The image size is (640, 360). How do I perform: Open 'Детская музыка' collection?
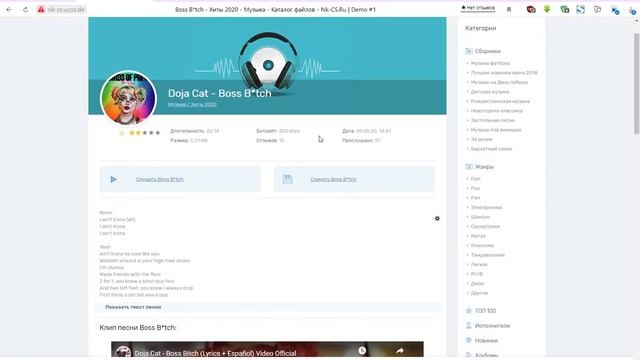coord(490,92)
